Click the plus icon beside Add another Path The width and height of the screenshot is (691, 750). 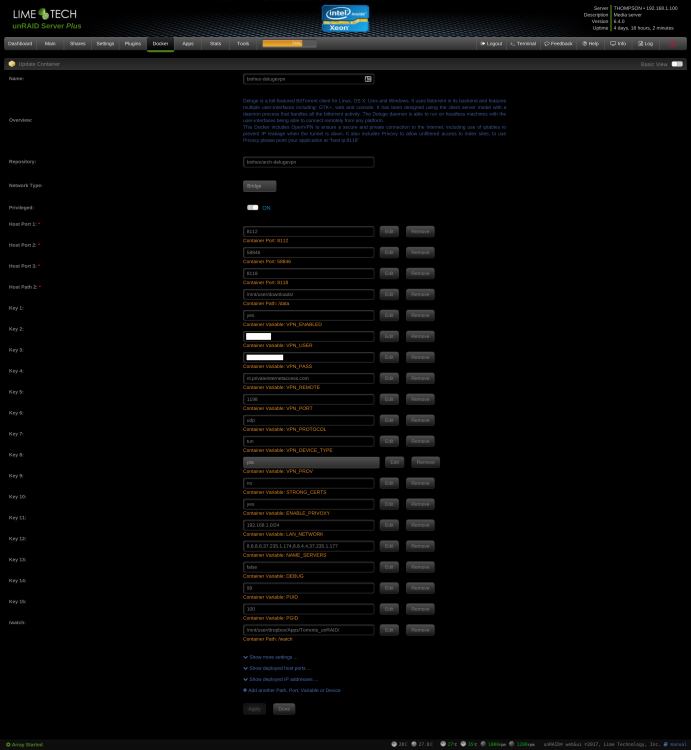(245, 690)
